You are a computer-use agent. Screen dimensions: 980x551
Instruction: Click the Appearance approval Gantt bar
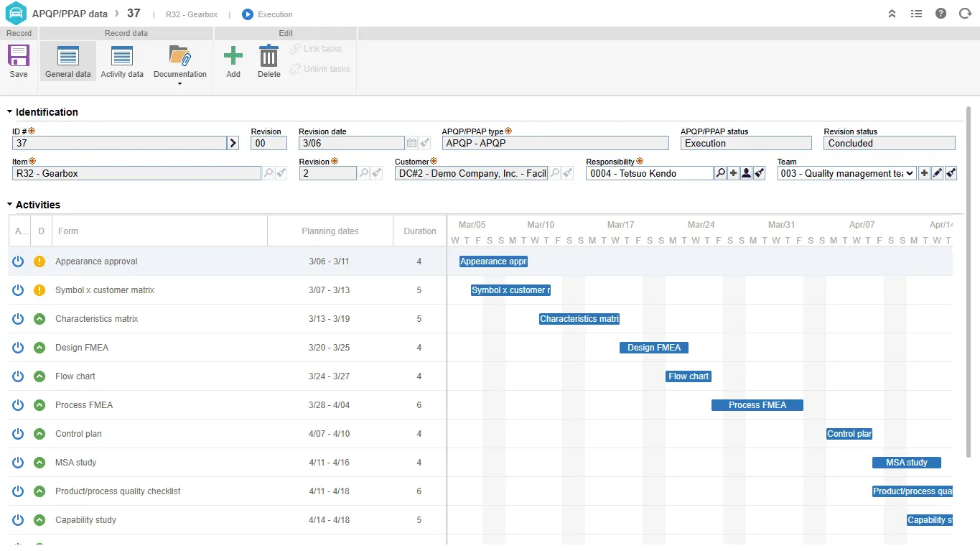[x=493, y=261]
